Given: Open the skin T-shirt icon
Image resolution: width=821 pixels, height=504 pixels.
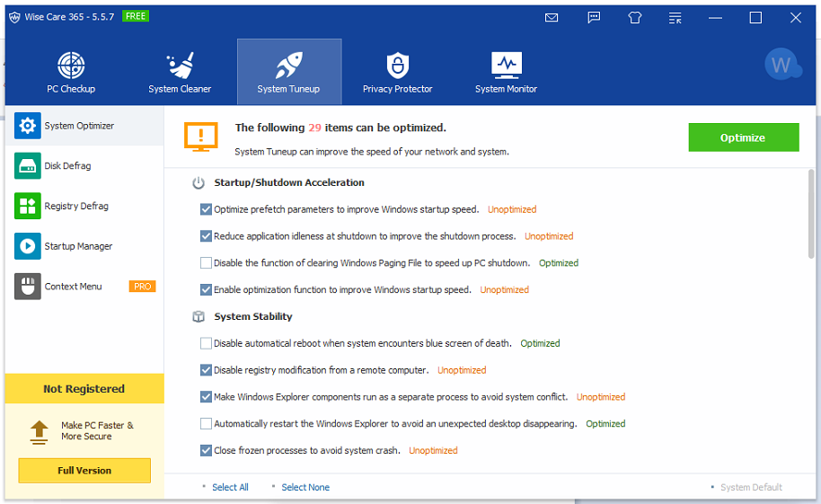Looking at the screenshot, I should tap(634, 18).
